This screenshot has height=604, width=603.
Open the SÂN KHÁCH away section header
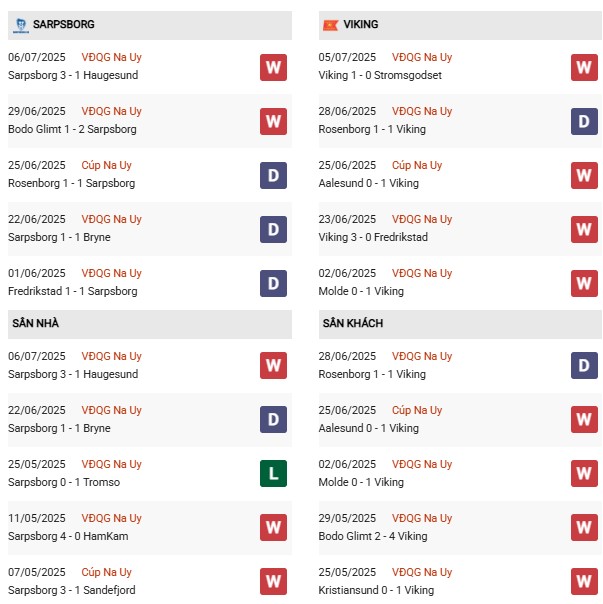352,324
